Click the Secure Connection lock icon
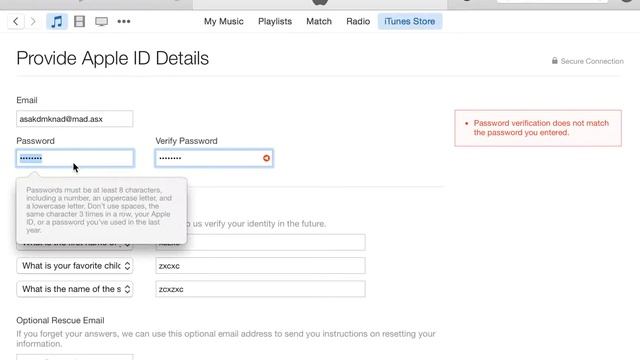This screenshot has width=640, height=360. pyautogui.click(x=554, y=61)
